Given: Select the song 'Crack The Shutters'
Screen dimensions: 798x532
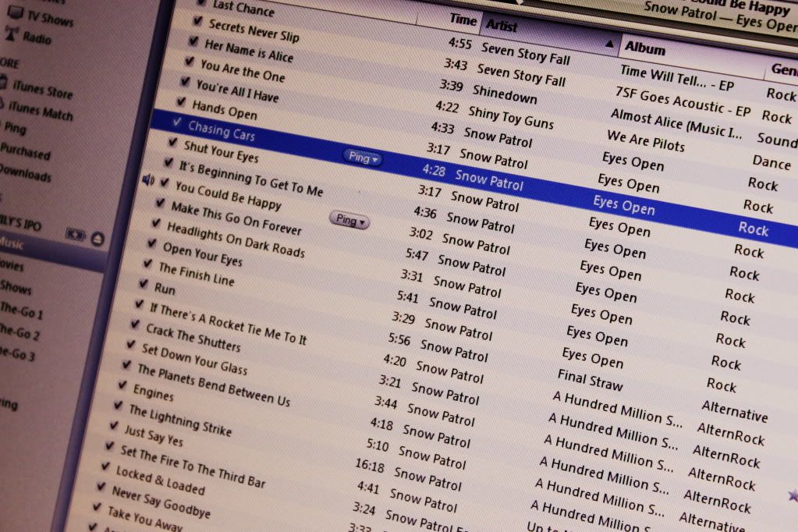Looking at the screenshot, I should click(193, 337).
